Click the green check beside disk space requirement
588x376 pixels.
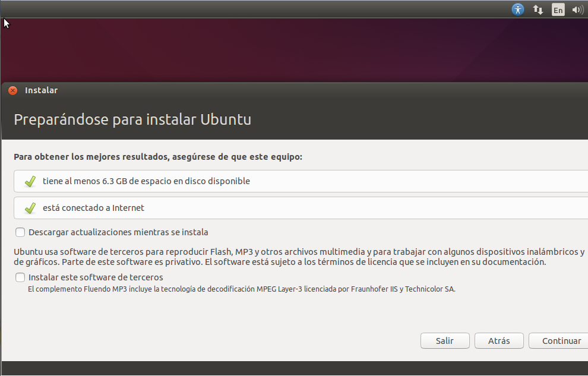click(x=30, y=181)
